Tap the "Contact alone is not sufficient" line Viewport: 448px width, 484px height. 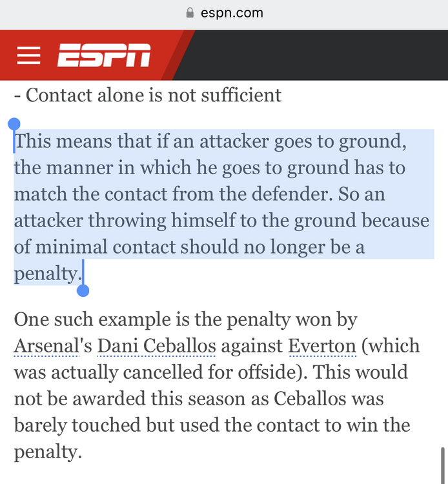(x=148, y=96)
